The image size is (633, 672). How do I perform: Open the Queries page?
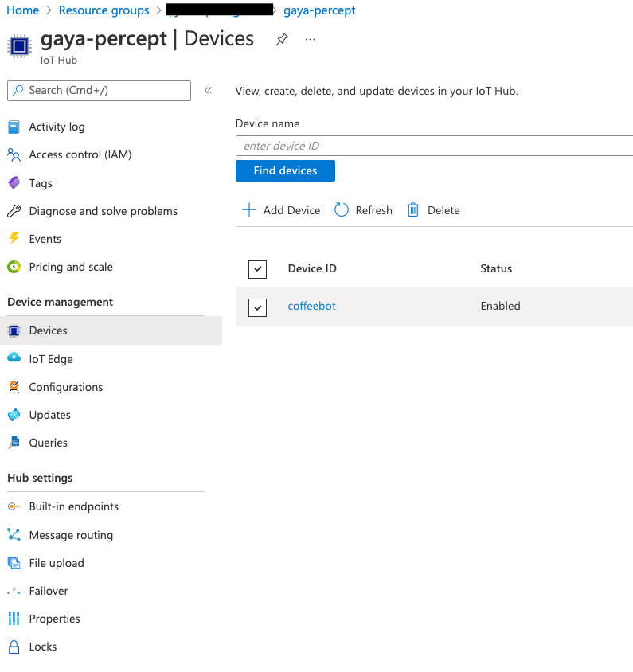pos(48,443)
